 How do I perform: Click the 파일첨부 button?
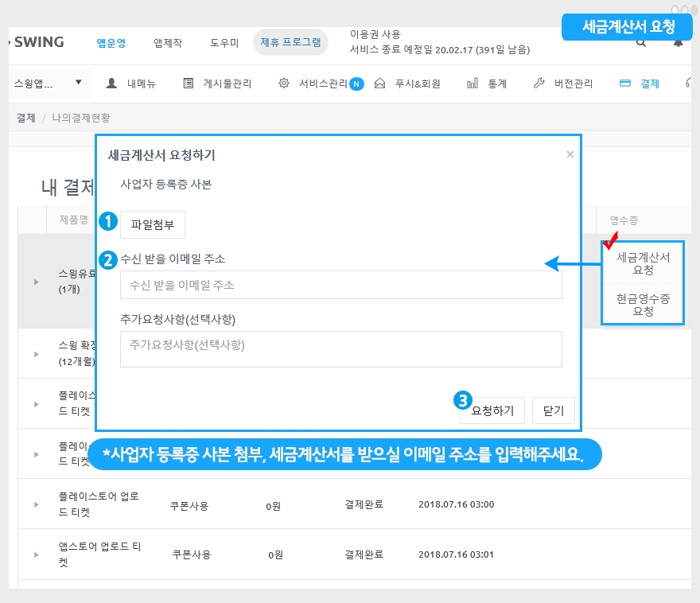click(x=153, y=224)
